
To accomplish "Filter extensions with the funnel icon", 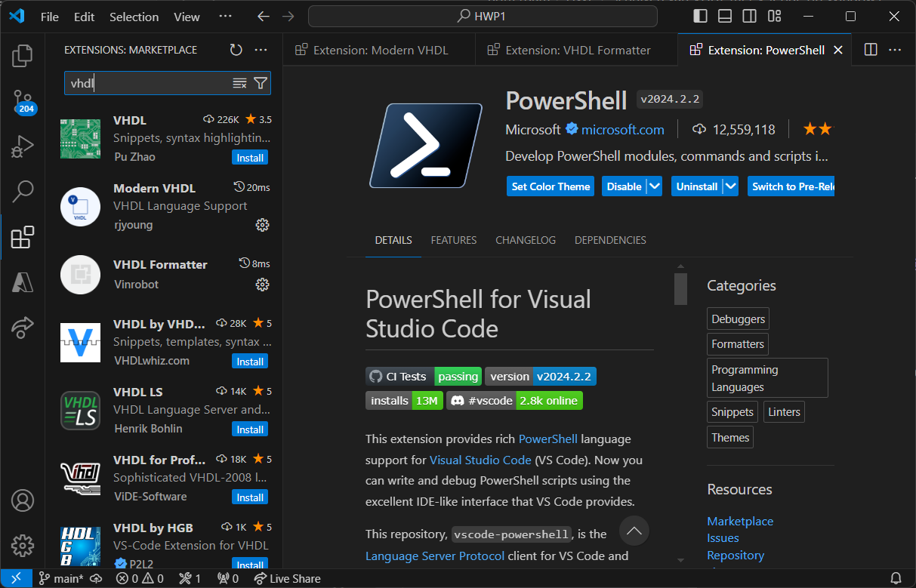I will pos(261,83).
